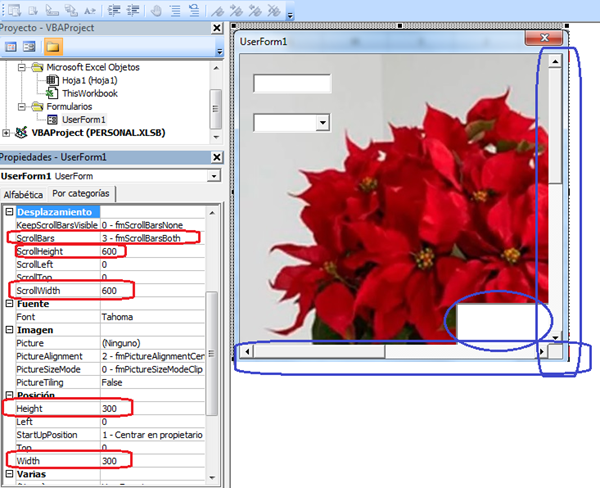Viewport: 600px width, 488px height.
Task: Click the ScrollHeight value 600
Action: coord(109,251)
